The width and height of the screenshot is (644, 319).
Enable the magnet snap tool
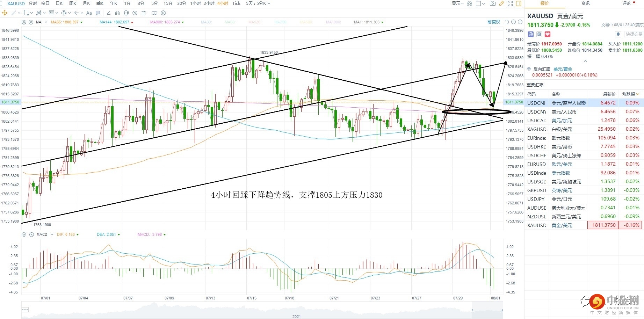coord(117,13)
